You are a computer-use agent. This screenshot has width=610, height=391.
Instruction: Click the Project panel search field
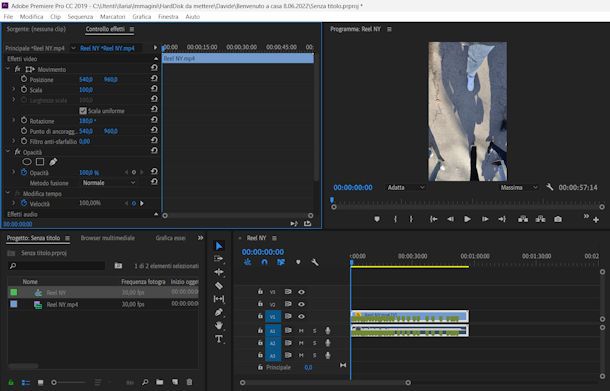[56, 266]
